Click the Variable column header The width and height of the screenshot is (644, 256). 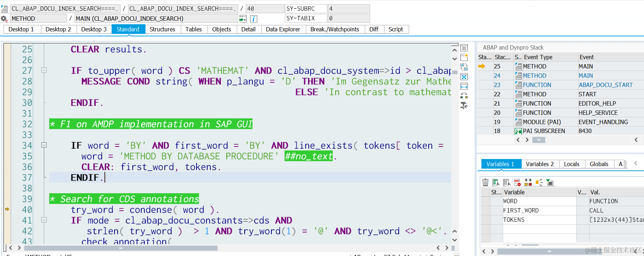[539, 192]
